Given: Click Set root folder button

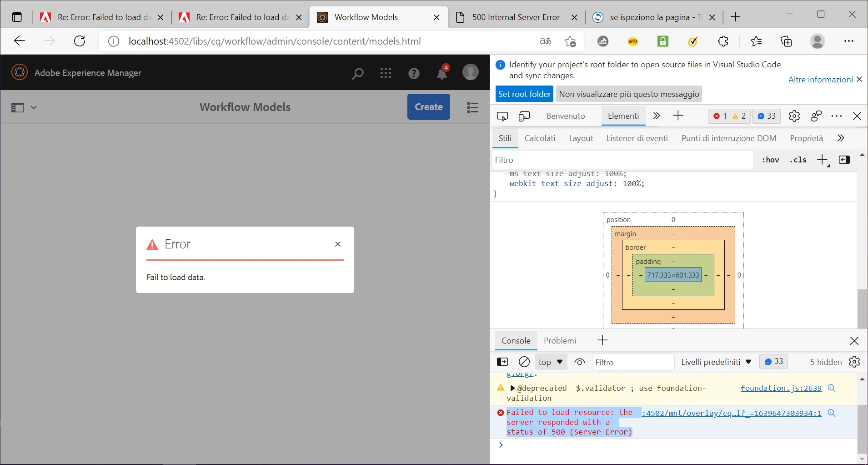Looking at the screenshot, I should [x=524, y=94].
